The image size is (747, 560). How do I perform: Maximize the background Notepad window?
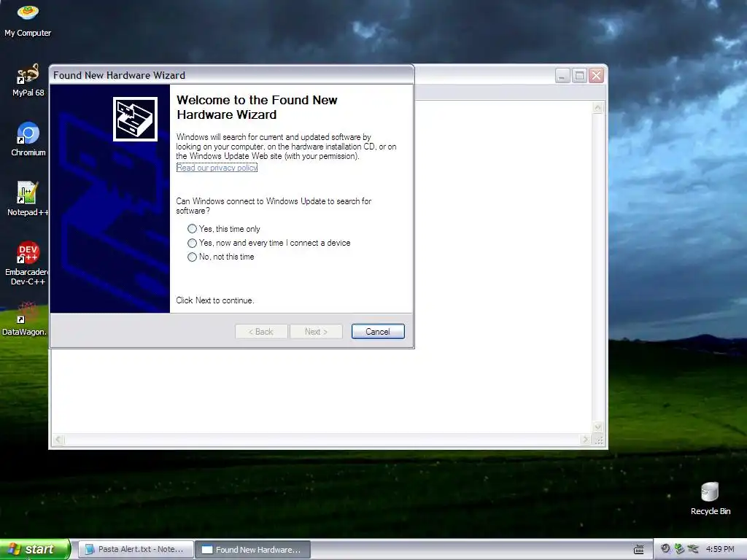point(579,76)
